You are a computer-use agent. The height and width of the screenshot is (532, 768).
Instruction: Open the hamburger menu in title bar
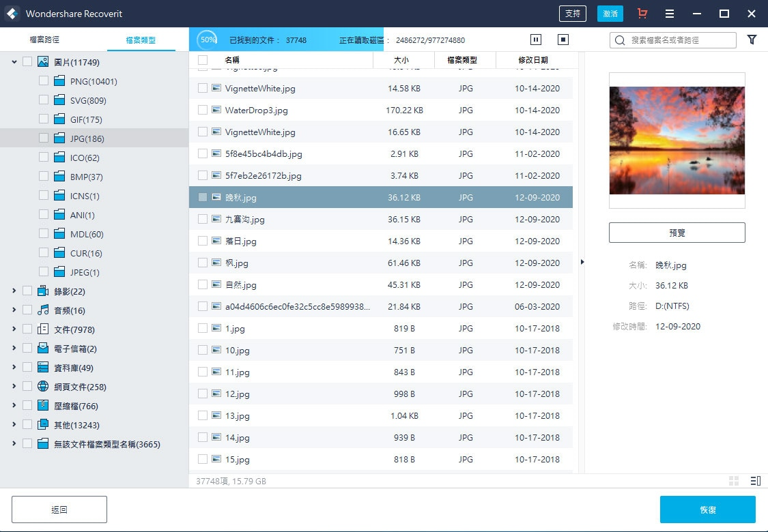670,14
